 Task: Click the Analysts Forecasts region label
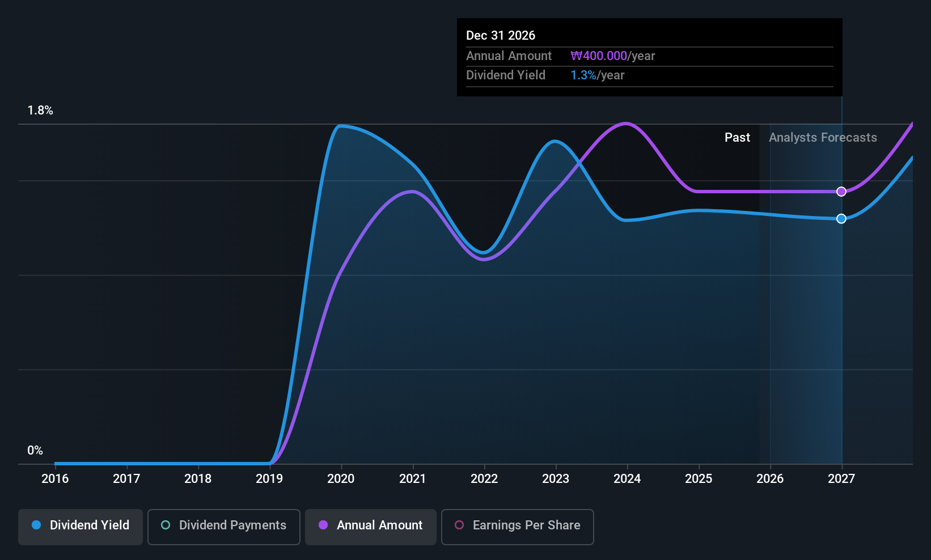[823, 138]
